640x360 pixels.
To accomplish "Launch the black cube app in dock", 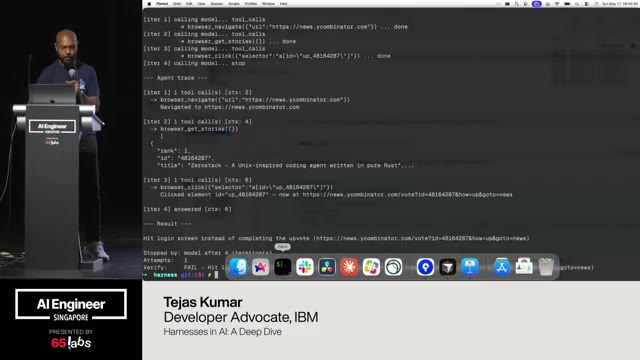I will (x=447, y=267).
